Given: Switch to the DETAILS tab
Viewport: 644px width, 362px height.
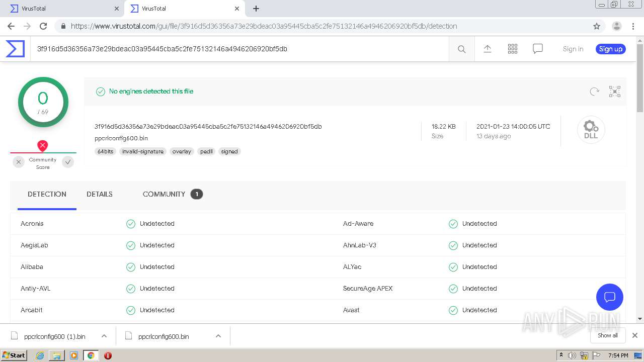Looking at the screenshot, I should [x=100, y=194].
